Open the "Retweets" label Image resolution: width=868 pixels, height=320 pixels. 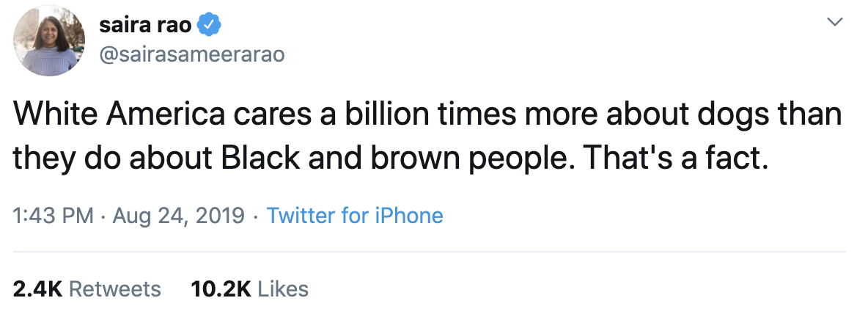tap(114, 288)
